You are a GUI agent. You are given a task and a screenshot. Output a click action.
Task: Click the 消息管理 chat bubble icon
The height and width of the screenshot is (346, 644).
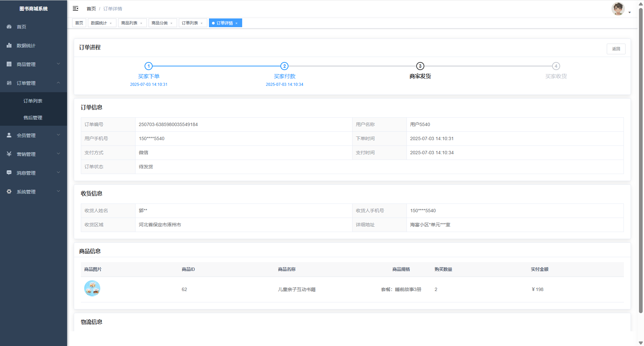pos(9,173)
